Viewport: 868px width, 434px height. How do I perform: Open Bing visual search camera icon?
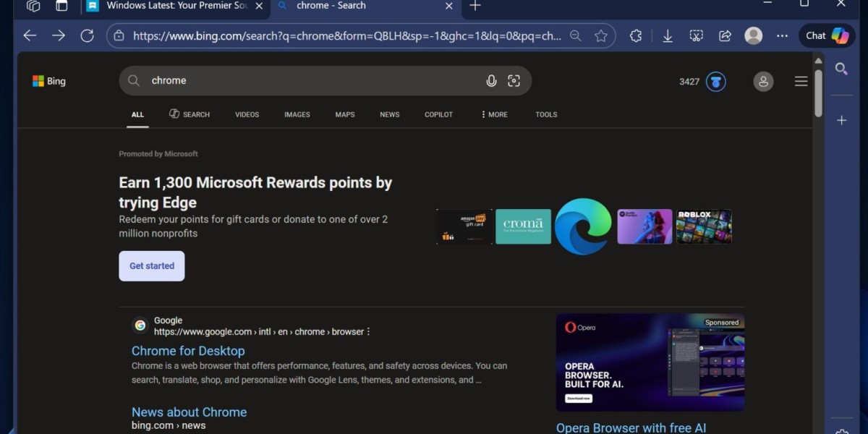click(x=514, y=81)
